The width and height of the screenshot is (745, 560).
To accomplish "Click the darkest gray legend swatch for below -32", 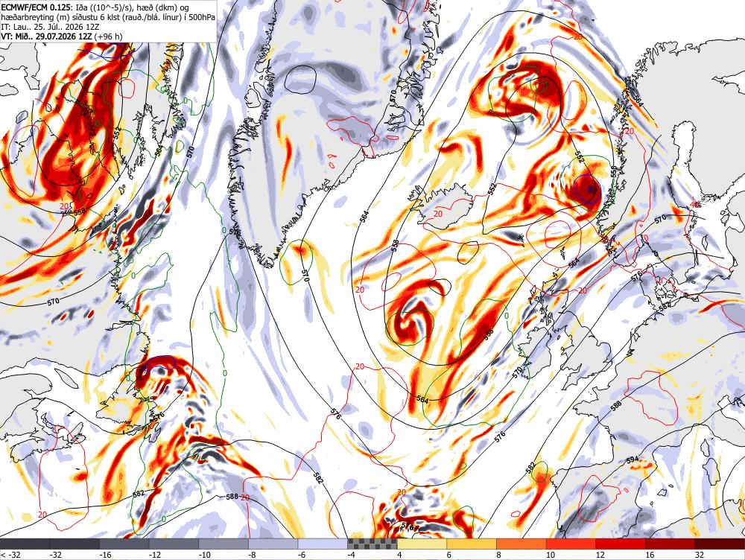I will 25,544.
